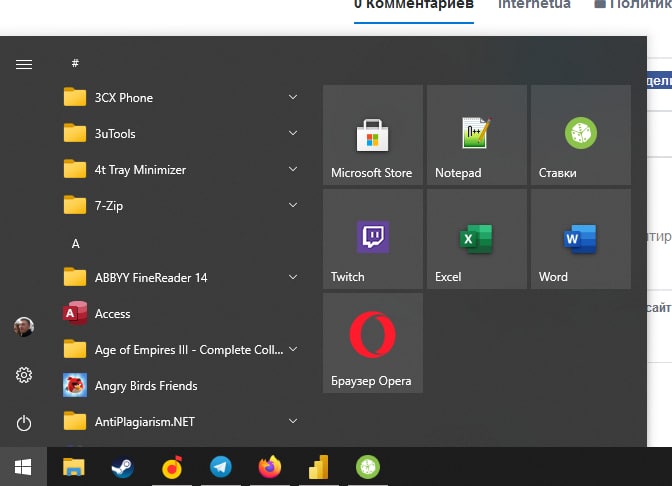Open the hamburger menu in Start
This screenshot has height=486, width=672.
point(24,64)
